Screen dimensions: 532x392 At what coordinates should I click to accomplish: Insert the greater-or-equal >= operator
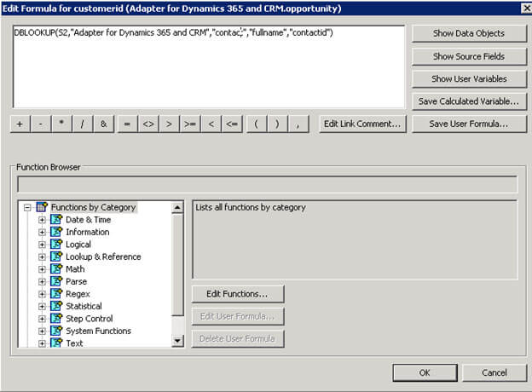(x=190, y=124)
